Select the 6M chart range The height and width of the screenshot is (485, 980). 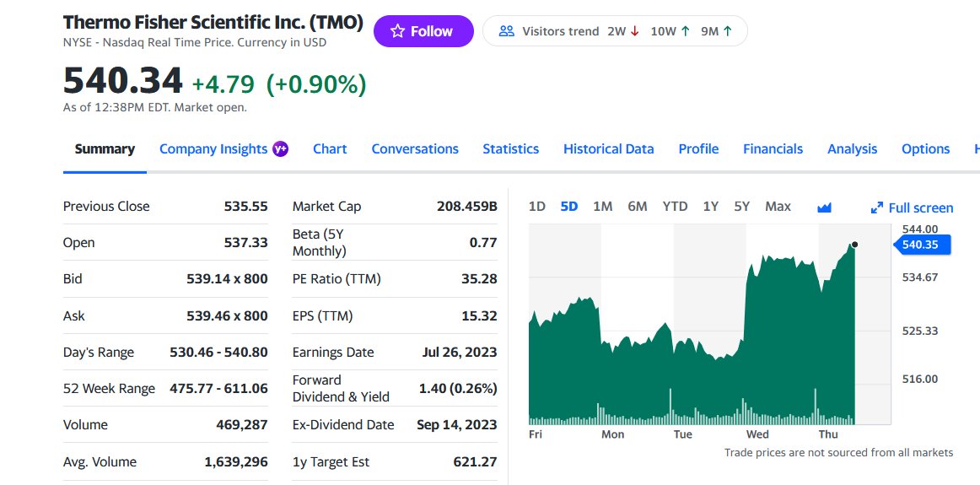(638, 207)
